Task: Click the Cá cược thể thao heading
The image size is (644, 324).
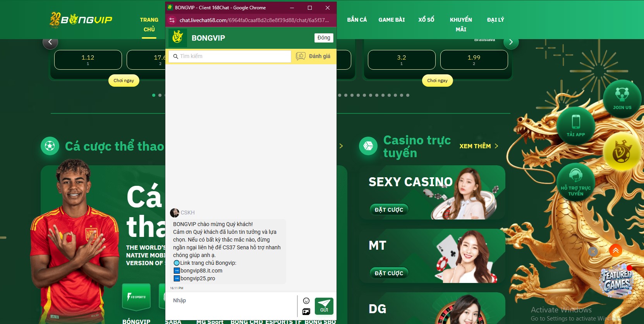Action: coord(115,146)
